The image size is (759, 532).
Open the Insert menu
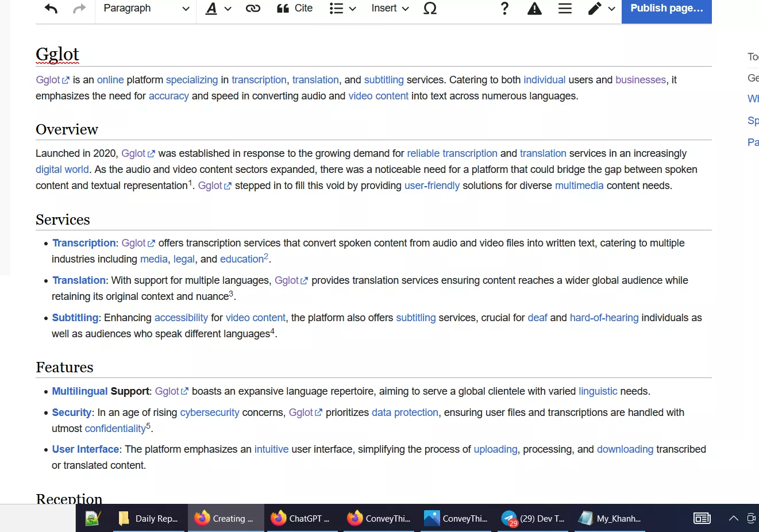point(390,9)
